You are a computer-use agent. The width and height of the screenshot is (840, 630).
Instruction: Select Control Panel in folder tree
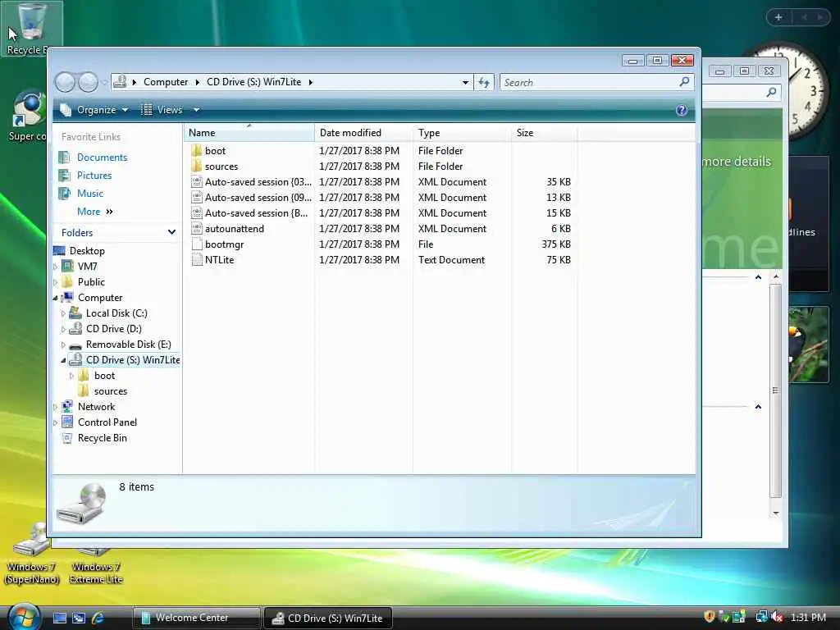pos(107,422)
